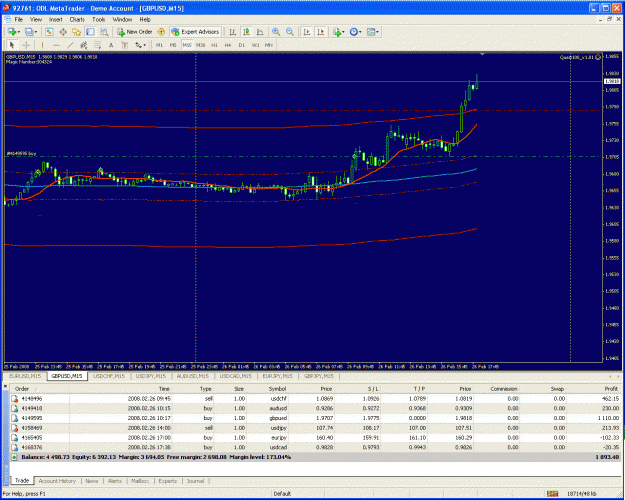The image size is (625, 500).
Task: Select the Text 'A' tool
Action: coord(111,45)
